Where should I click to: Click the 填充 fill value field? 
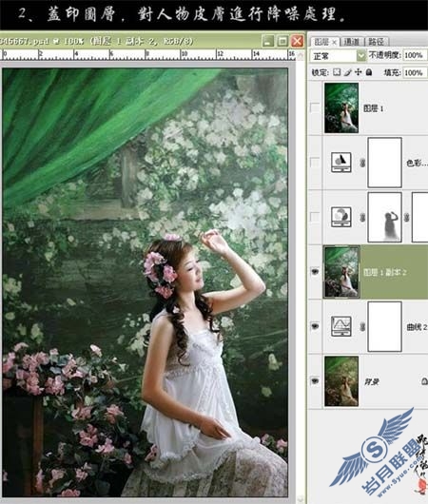point(414,72)
